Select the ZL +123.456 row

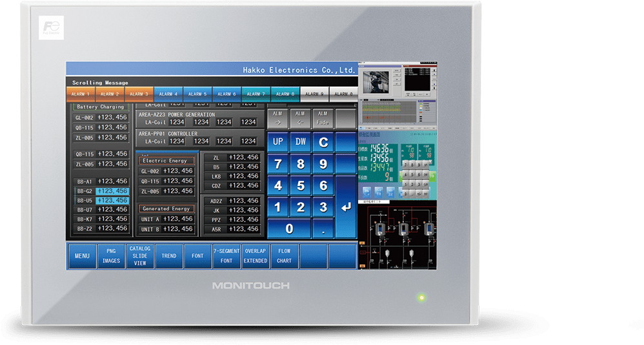(x=232, y=158)
